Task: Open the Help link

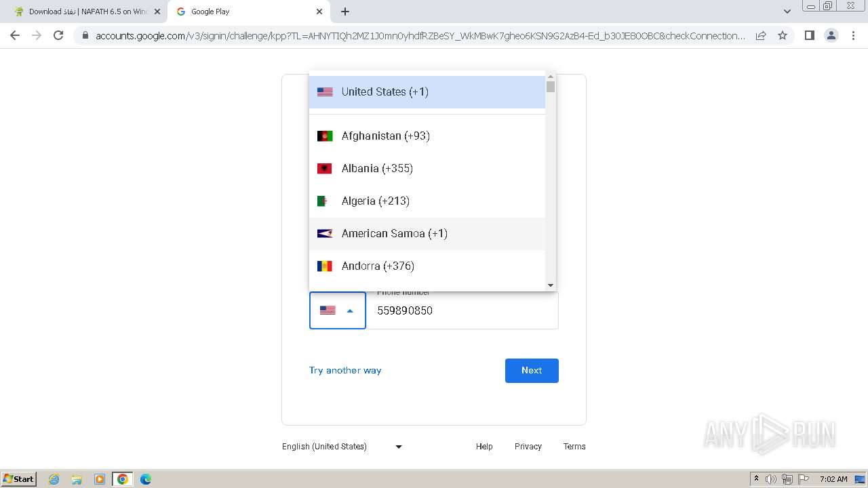Action: [484, 447]
